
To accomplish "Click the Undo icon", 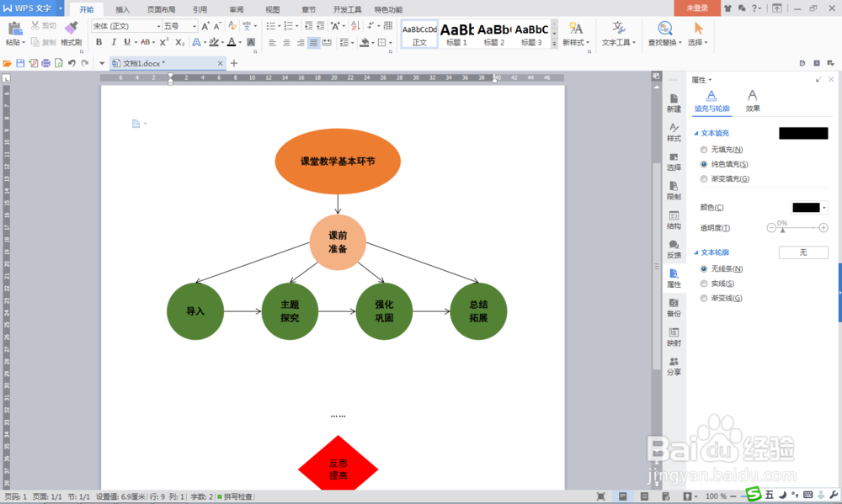I will coord(72,63).
